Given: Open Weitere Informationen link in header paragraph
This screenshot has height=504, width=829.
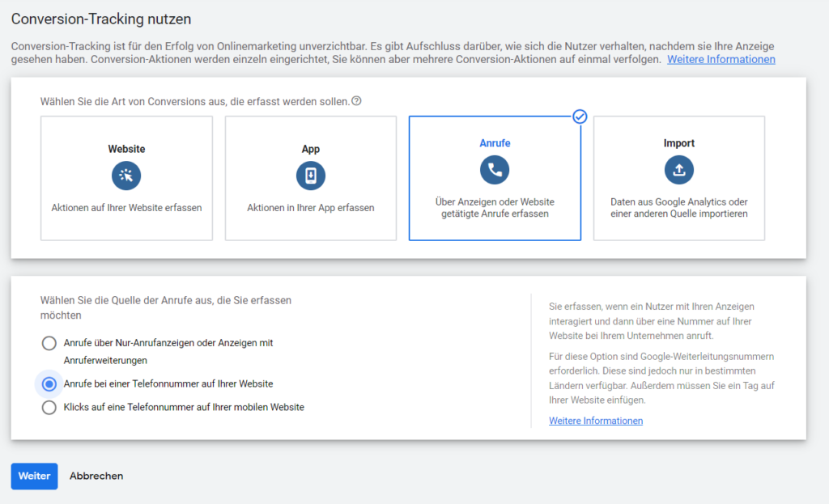Looking at the screenshot, I should (721, 59).
